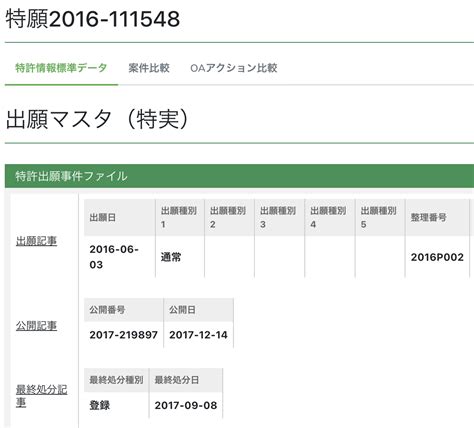
Task: Select the OAアクション比較 tab
Action: pyautogui.click(x=234, y=68)
